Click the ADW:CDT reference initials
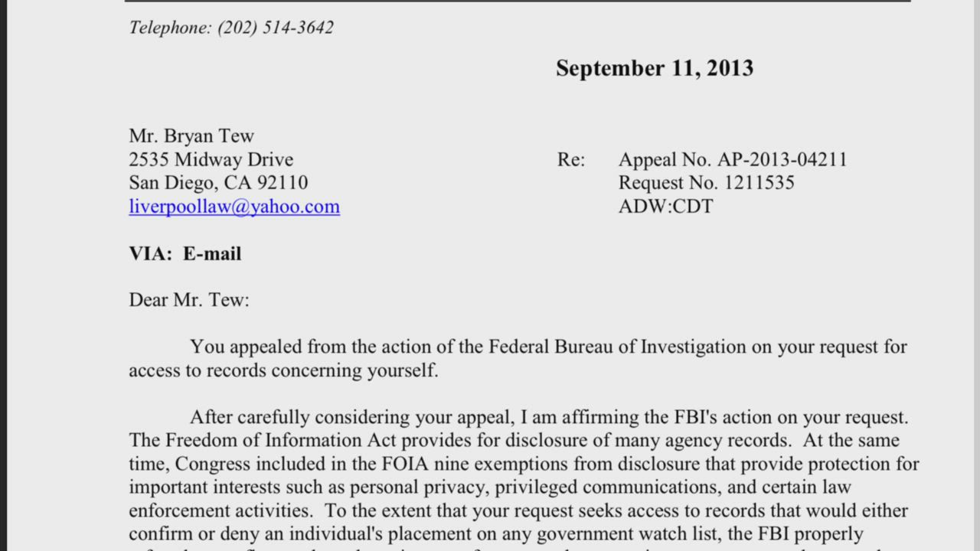980x551 pixels. click(x=665, y=207)
